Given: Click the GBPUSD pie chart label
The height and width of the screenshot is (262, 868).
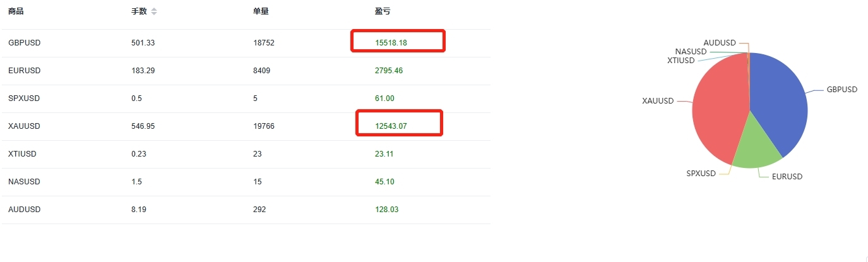Looking at the screenshot, I should click(x=842, y=90).
